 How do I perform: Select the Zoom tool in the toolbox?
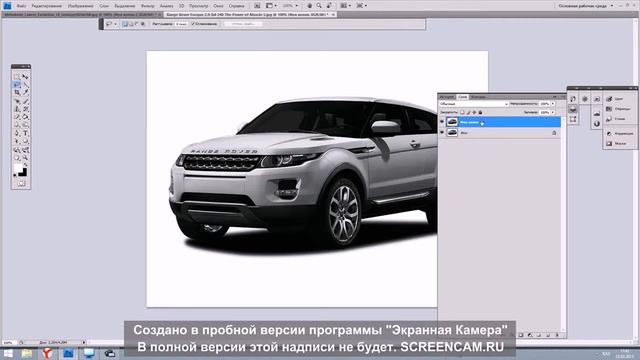click(x=25, y=158)
